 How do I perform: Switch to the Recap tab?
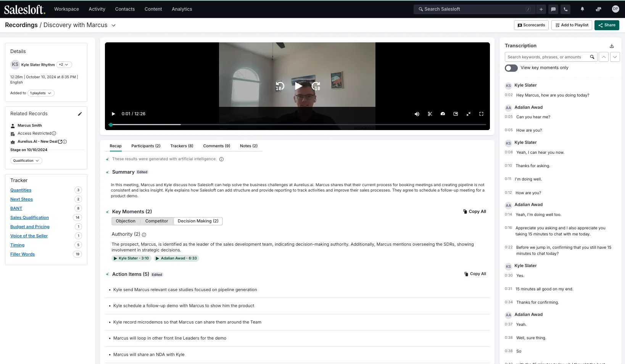[x=116, y=146]
